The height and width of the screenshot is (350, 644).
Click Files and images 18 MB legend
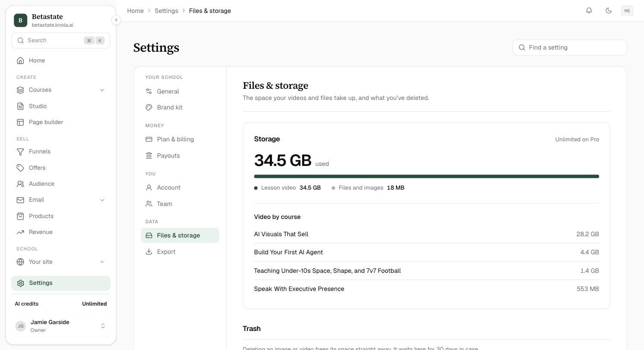[368, 188]
